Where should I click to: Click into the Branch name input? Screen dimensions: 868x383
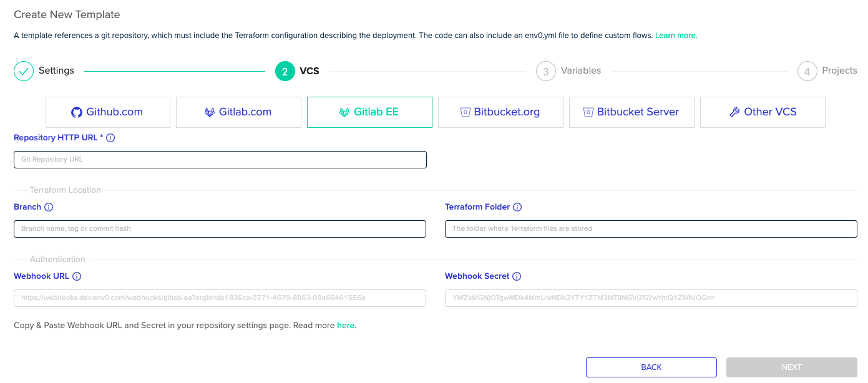(x=220, y=229)
